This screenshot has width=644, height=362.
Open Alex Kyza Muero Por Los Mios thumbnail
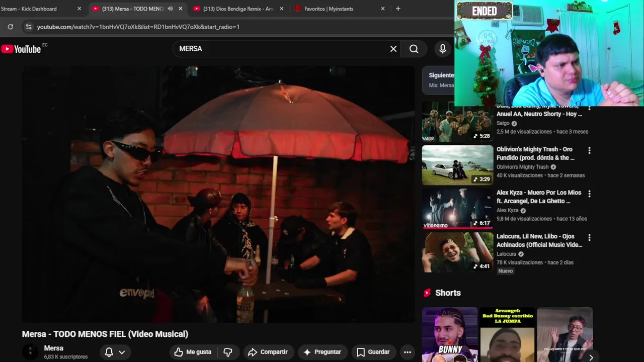[457, 209]
